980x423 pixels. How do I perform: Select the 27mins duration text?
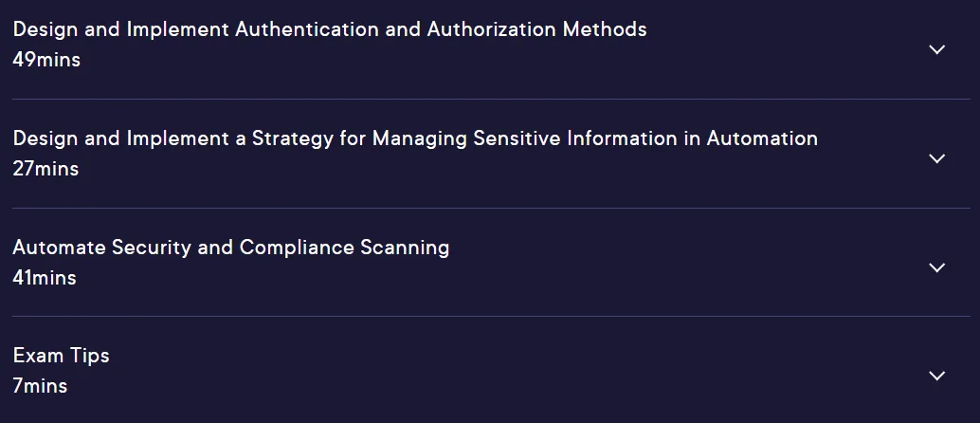point(45,169)
